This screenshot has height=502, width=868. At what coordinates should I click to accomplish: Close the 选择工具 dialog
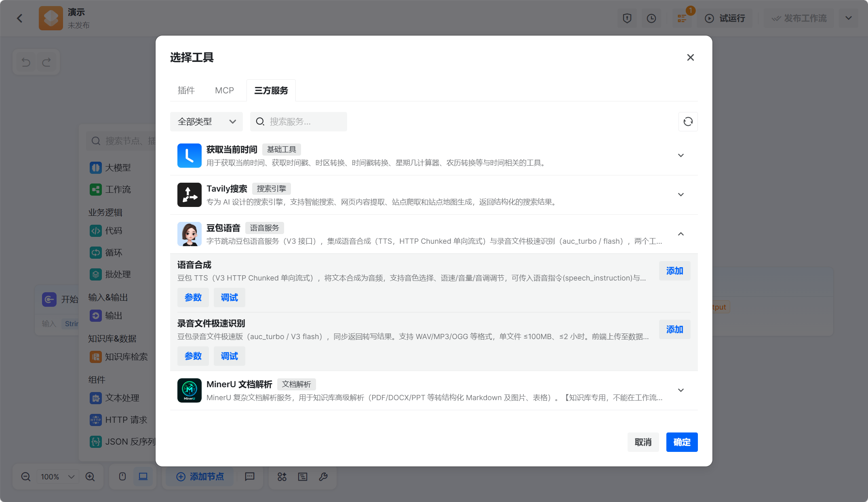click(690, 57)
